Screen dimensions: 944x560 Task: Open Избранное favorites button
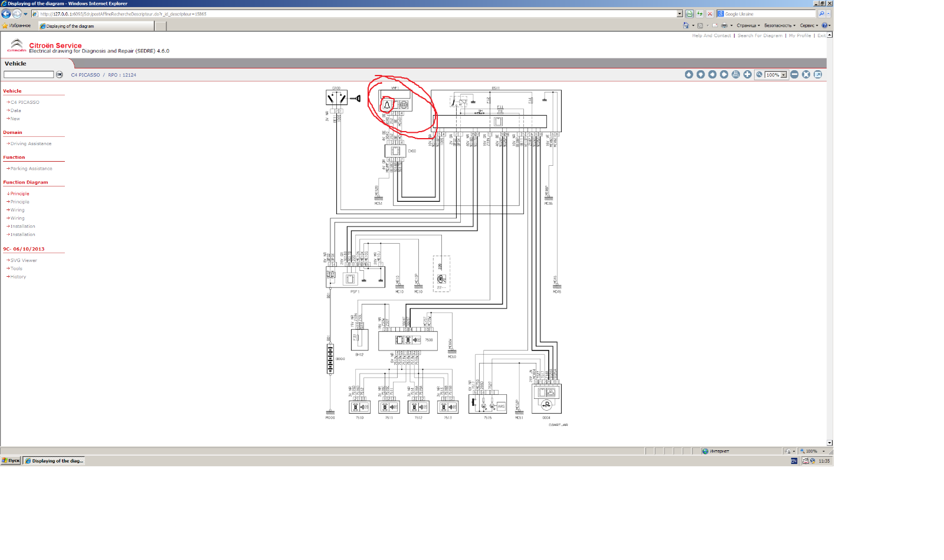(17, 26)
